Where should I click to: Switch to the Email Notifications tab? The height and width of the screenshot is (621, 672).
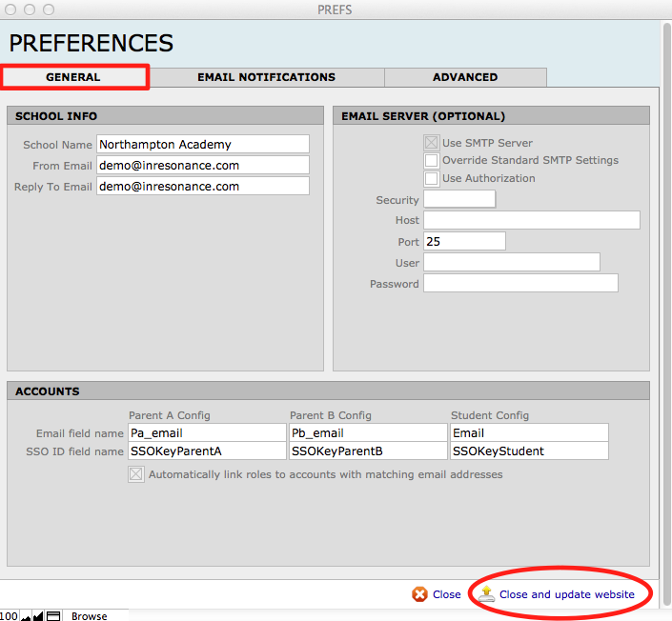coord(266,77)
